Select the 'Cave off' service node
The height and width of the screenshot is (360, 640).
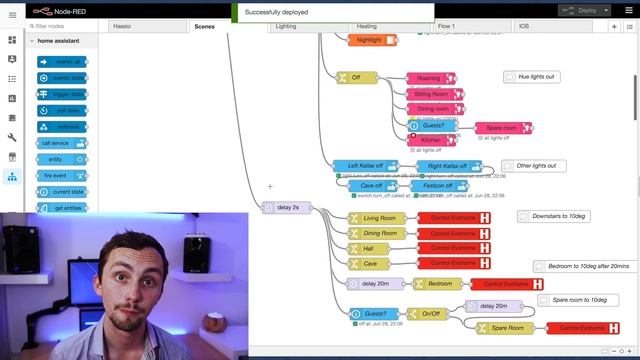(x=373, y=186)
